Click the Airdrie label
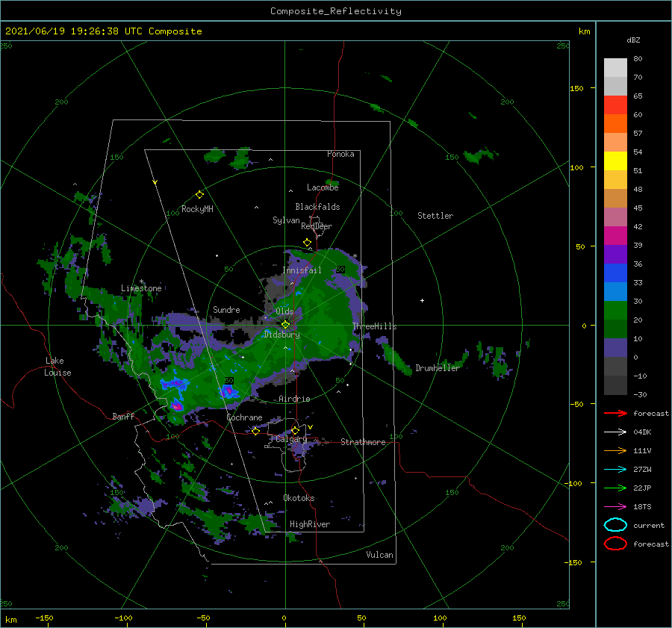This screenshot has height=628, width=672. 294,399
